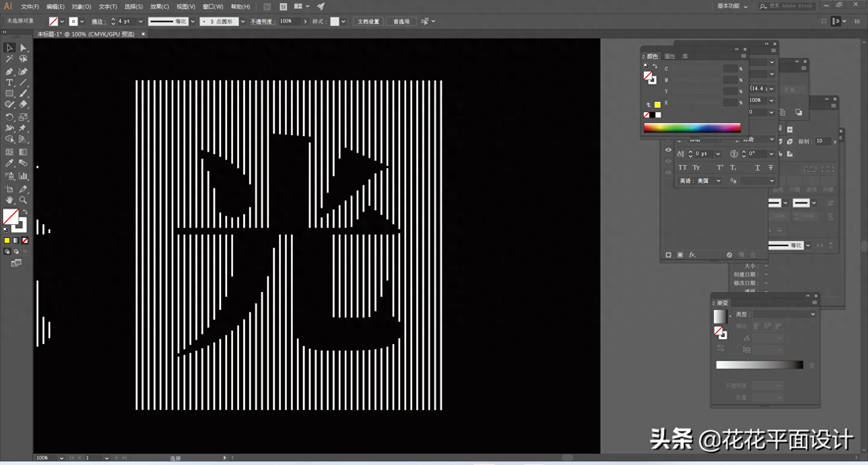Select the Hand tool

9,200
